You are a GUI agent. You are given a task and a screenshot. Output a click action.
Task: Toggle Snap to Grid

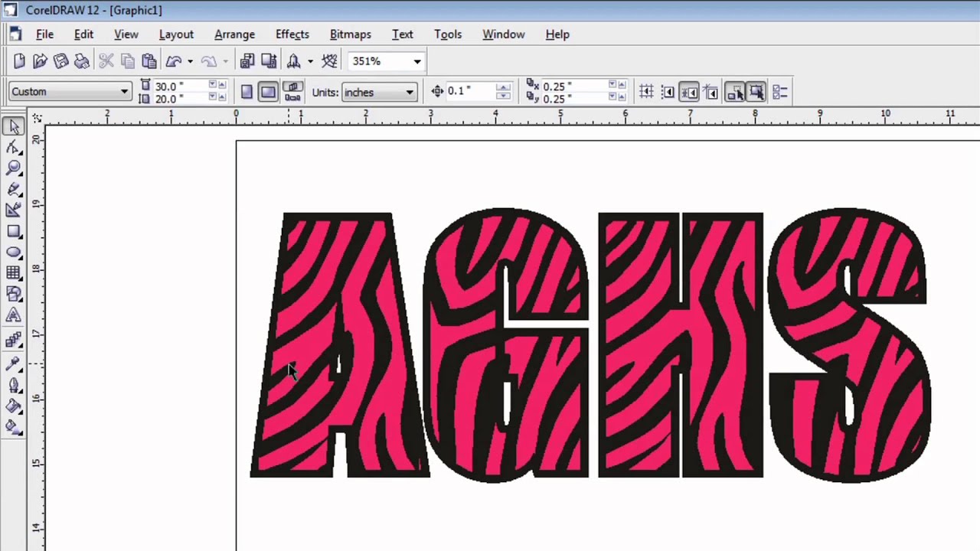coord(646,92)
